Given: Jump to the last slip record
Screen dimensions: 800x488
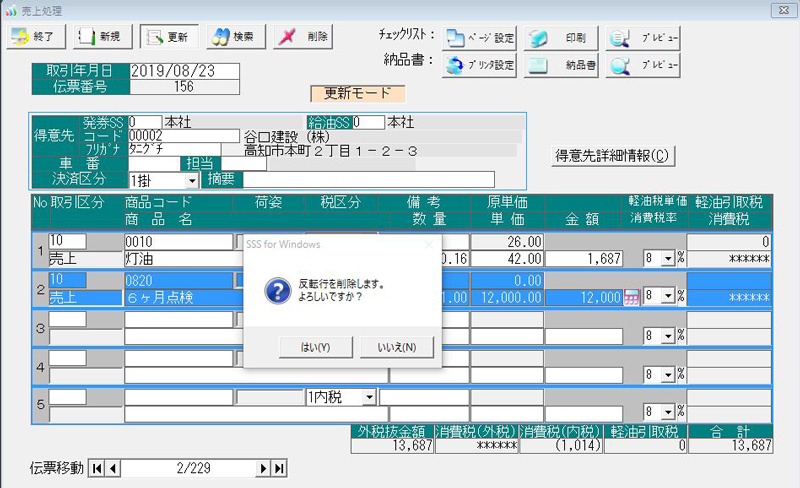Looking at the screenshot, I should (279, 468).
